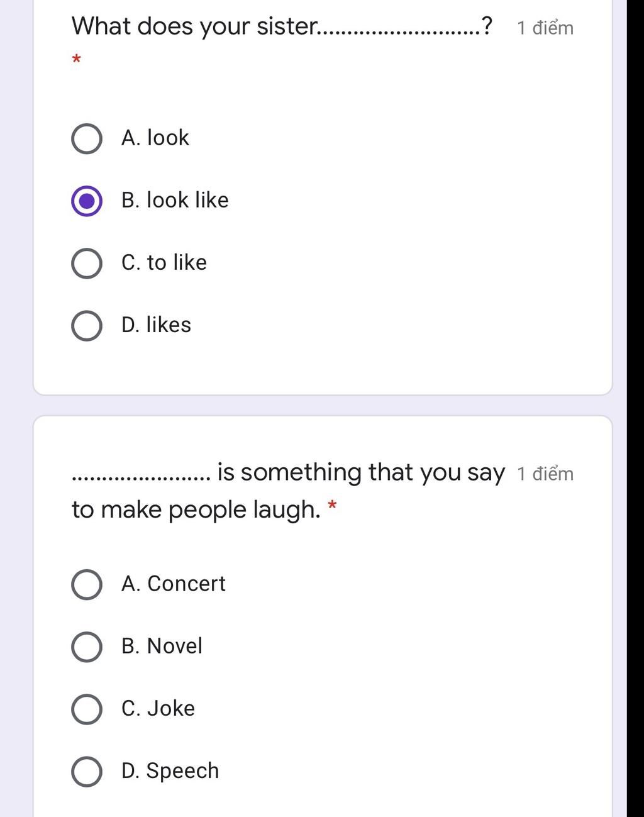Click "1 điểm" label of the laugh question
Image resolution: width=644 pixels, height=817 pixels.
[x=545, y=474]
